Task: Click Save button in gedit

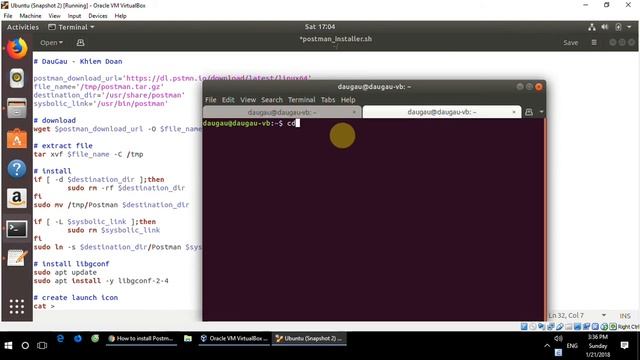Action: [570, 42]
